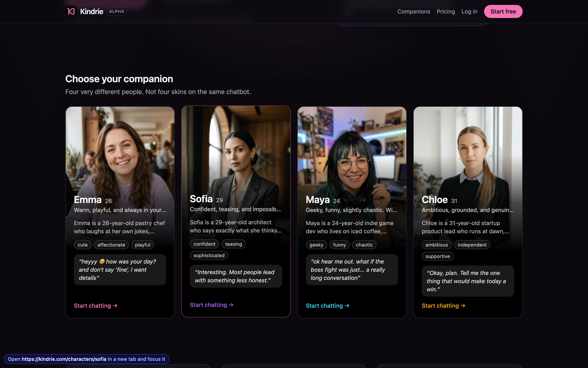Click the 'supportive' tag
The height and width of the screenshot is (368, 588).
438,256
